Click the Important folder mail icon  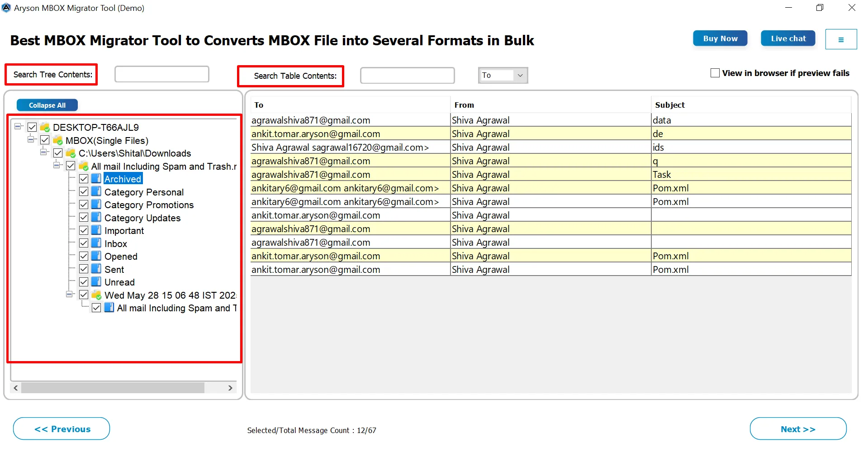96,230
